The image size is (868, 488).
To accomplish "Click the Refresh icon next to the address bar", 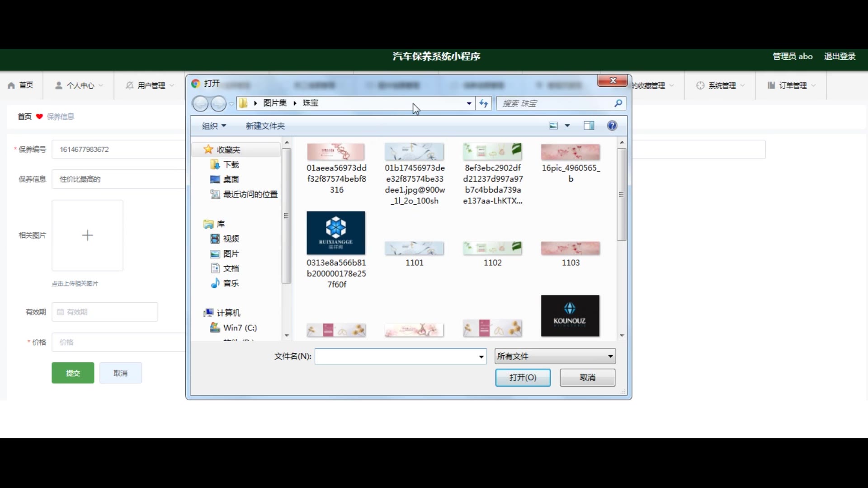I will tap(484, 103).
